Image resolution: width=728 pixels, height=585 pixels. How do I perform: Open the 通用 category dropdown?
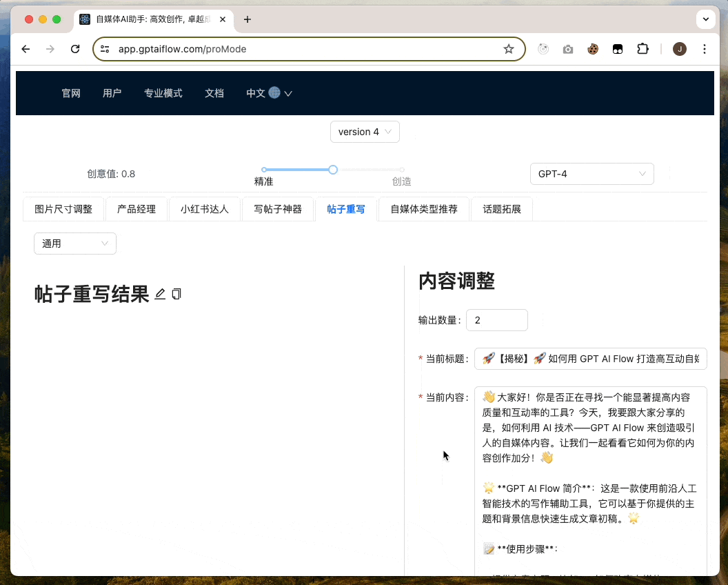(x=74, y=244)
